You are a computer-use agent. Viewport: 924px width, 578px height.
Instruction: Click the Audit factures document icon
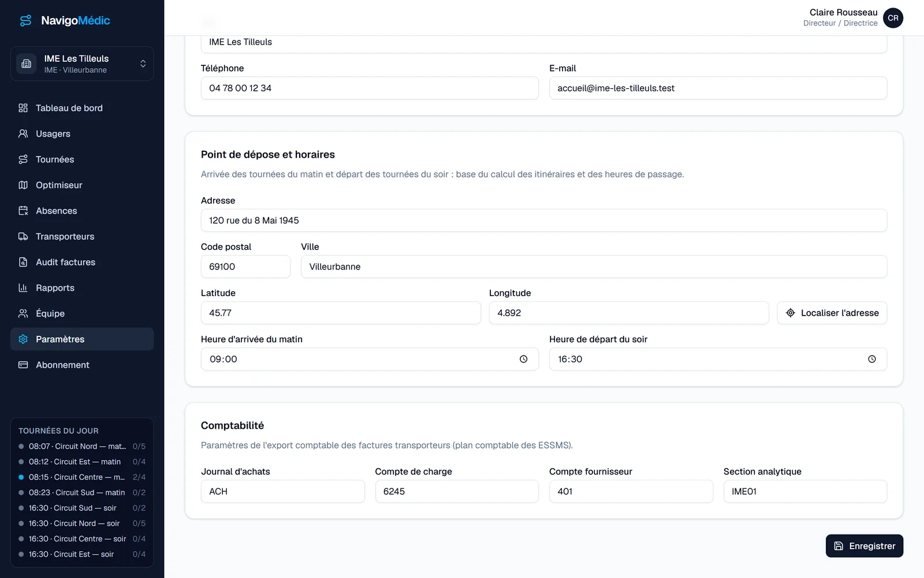pyautogui.click(x=23, y=262)
